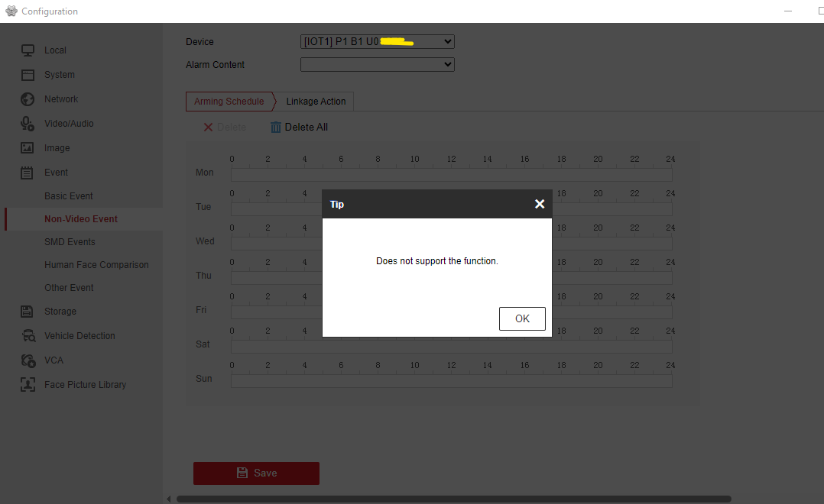Click Delete All trash icon button
Image resolution: width=824 pixels, height=504 pixels.
[299, 128]
